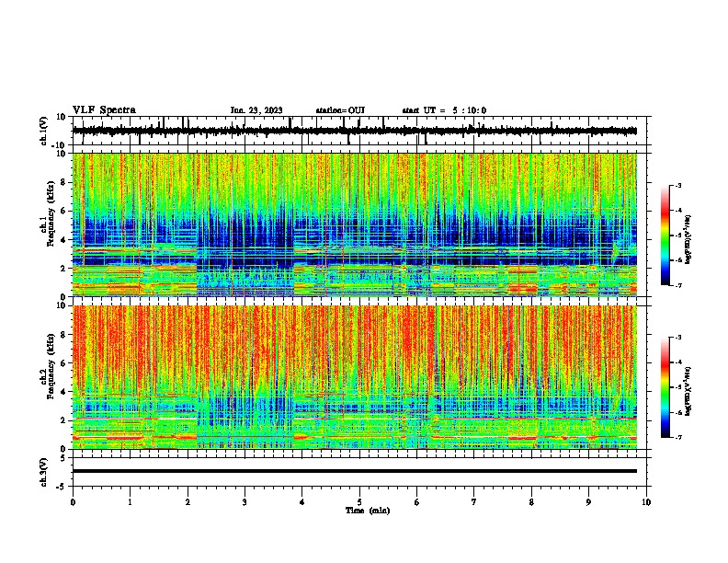Screen dimensions: 728x563
Task: Click the time axis tick label '7'
Action: [474, 502]
